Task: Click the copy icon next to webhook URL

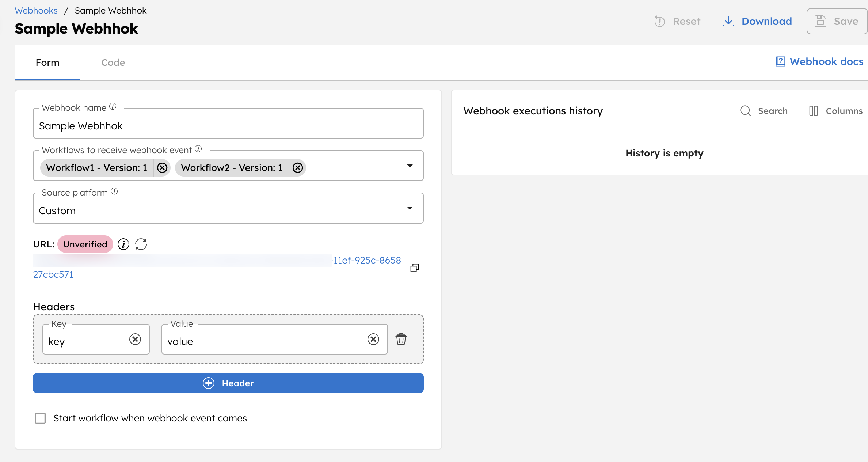Action: pyautogui.click(x=415, y=268)
